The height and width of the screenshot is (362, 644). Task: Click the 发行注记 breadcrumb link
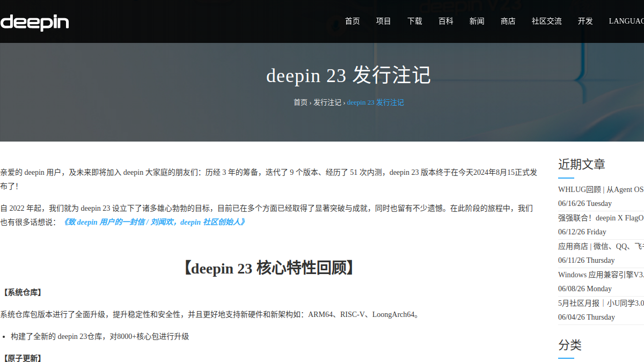327,102
